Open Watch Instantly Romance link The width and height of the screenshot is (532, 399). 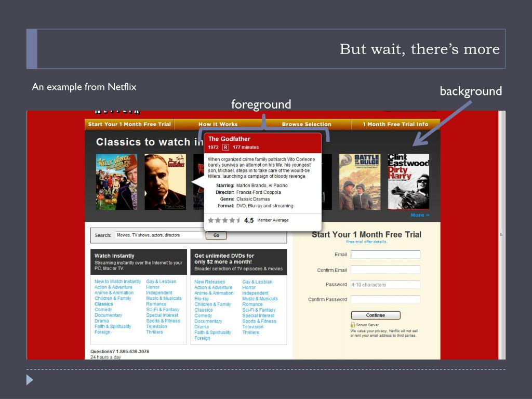pyautogui.click(x=156, y=304)
